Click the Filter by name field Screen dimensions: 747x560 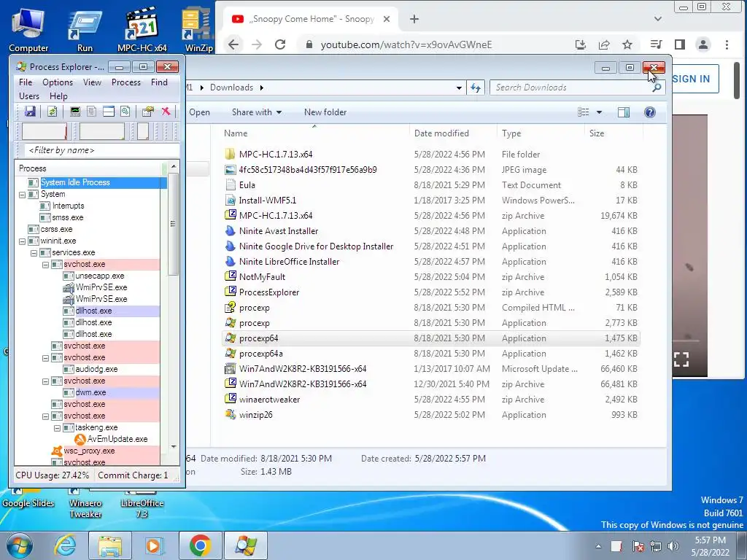click(x=102, y=150)
